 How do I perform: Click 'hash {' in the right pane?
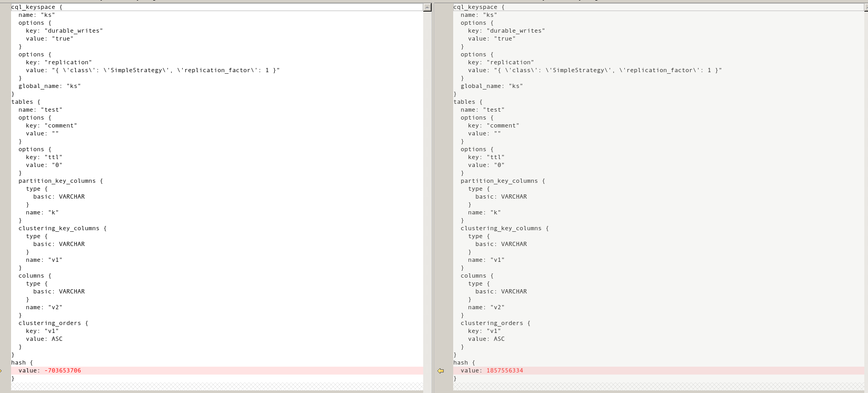point(464,363)
